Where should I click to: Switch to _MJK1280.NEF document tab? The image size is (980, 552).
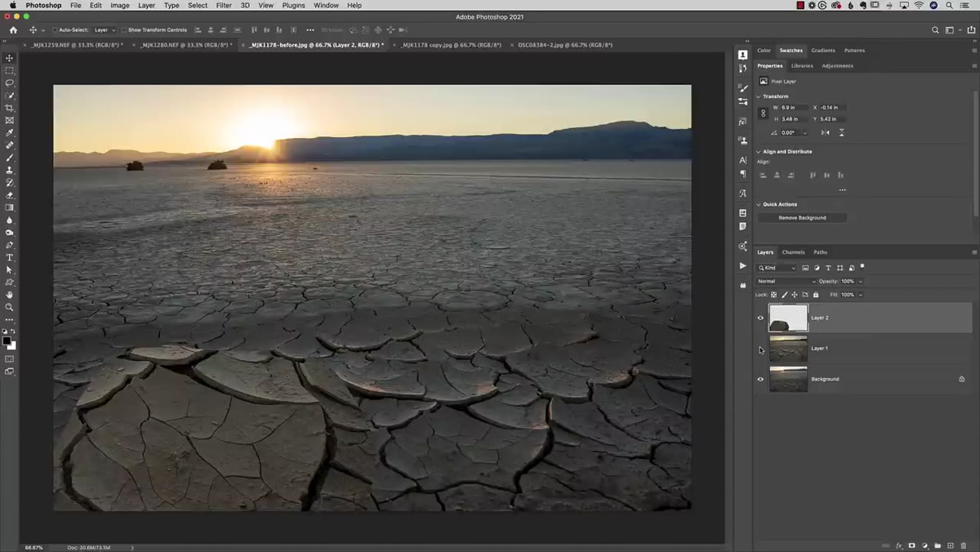tap(186, 45)
